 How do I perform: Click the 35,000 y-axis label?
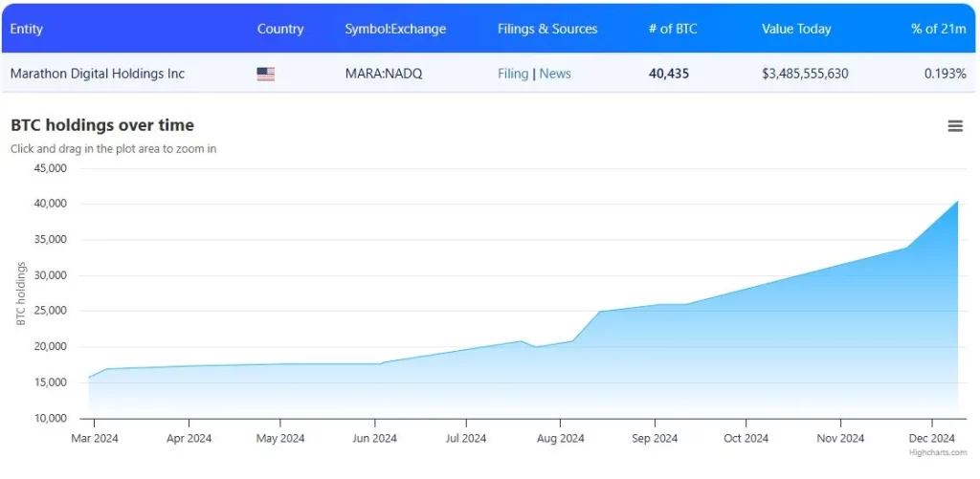[x=50, y=240]
